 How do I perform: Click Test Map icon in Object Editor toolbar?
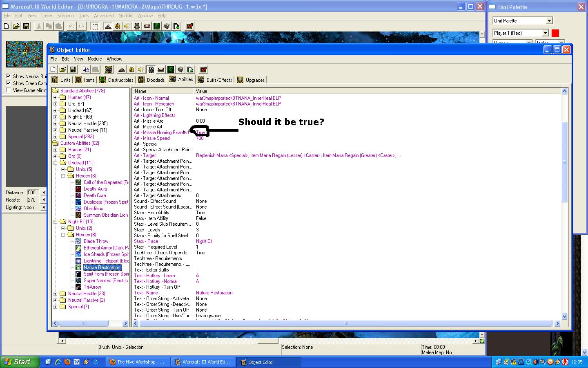[203, 70]
